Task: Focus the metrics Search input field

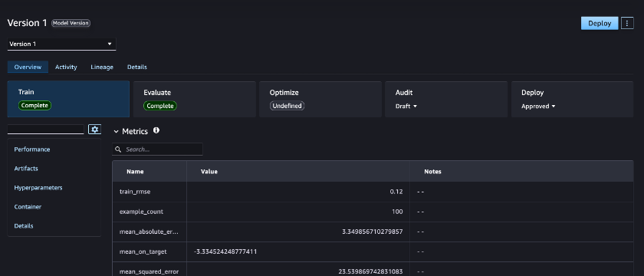Action: coord(157,149)
